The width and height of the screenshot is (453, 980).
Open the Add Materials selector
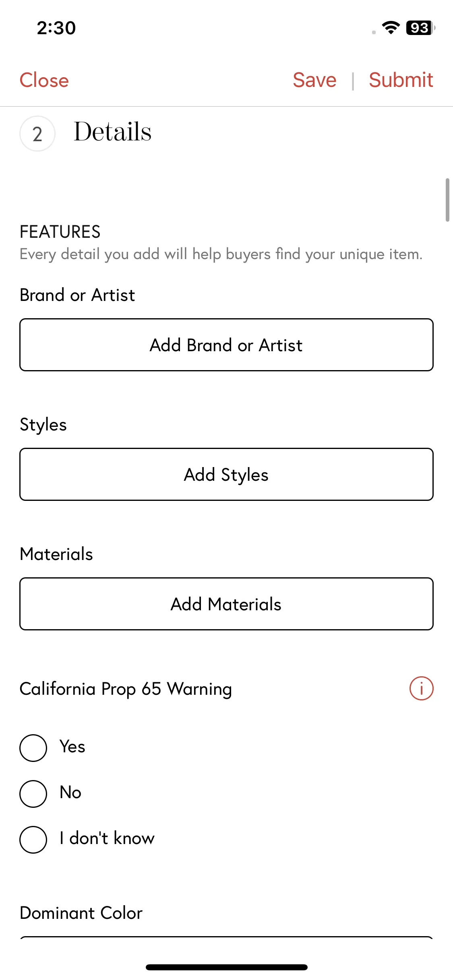226,604
